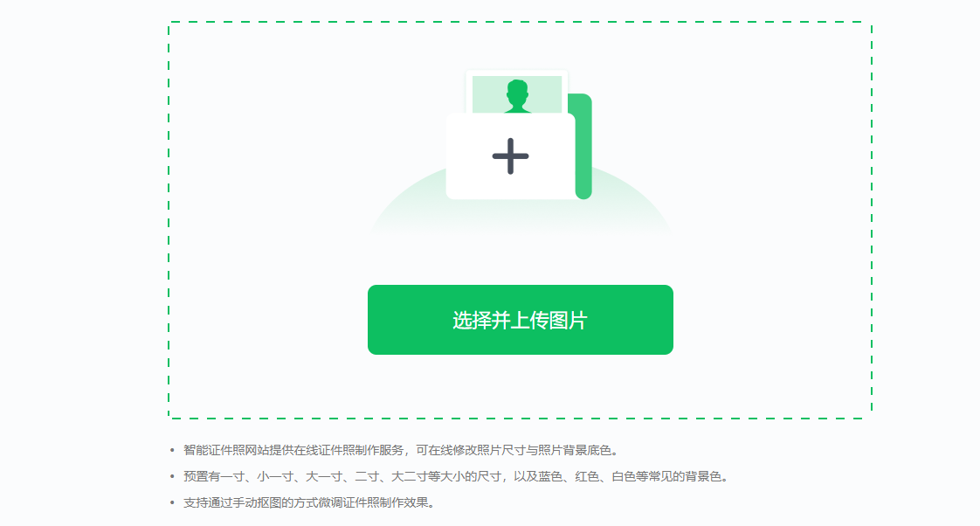The image size is (980, 526).
Task: Click the bullet dot before 预置有一寸
Action: 172,476
